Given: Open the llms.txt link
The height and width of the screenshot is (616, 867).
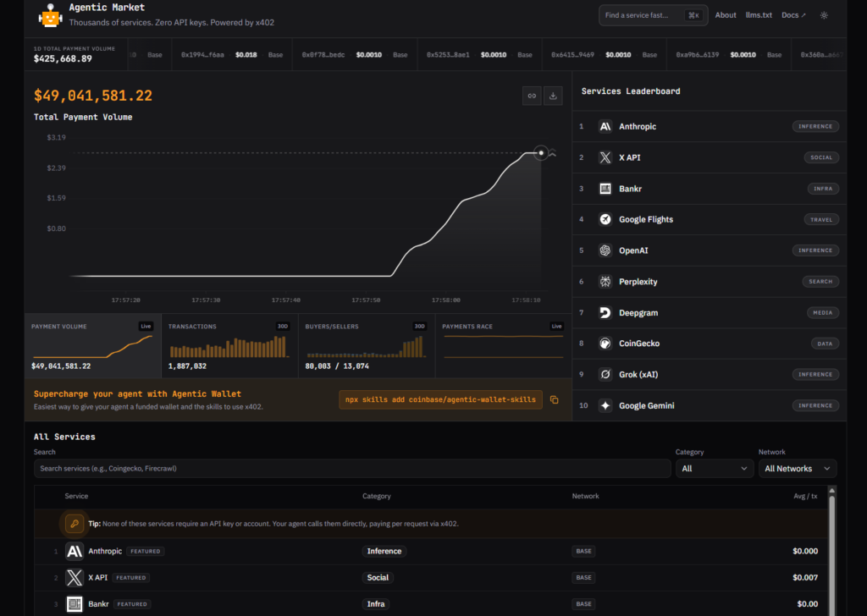Looking at the screenshot, I should 759,14.
